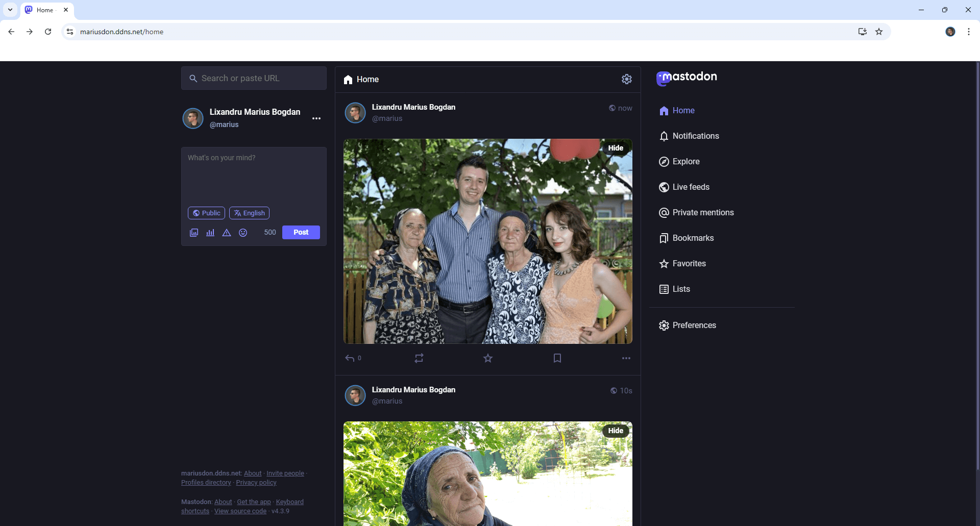Open Bookmarks
Image resolution: width=980 pixels, height=526 pixels.
click(687, 238)
